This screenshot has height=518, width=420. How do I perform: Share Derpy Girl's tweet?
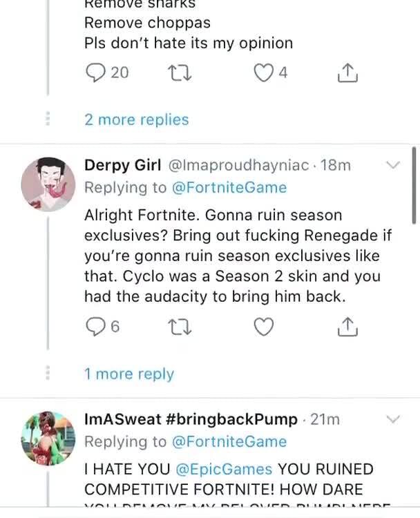tap(347, 327)
